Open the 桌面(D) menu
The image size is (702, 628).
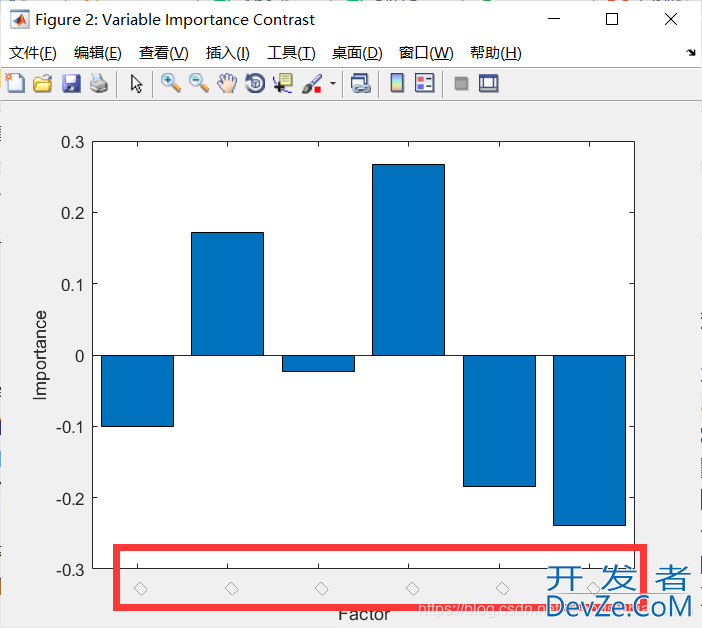pyautogui.click(x=357, y=53)
